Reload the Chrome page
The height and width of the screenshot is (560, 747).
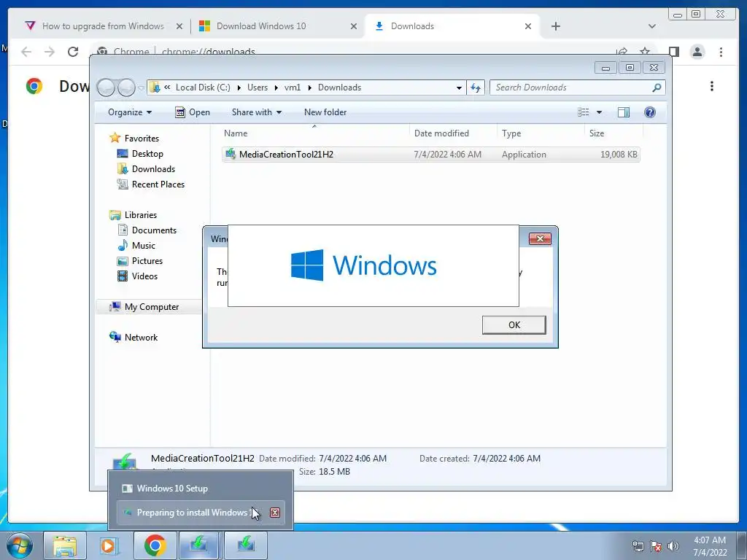73,52
